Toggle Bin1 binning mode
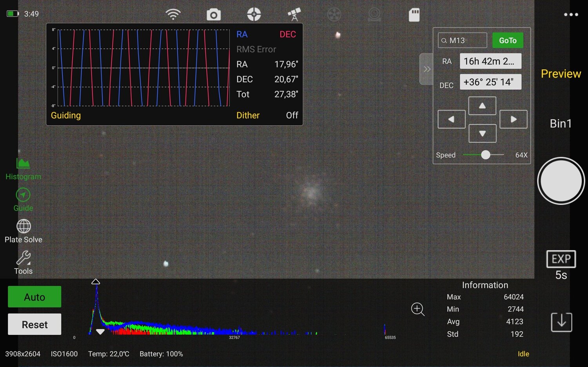 (x=561, y=123)
